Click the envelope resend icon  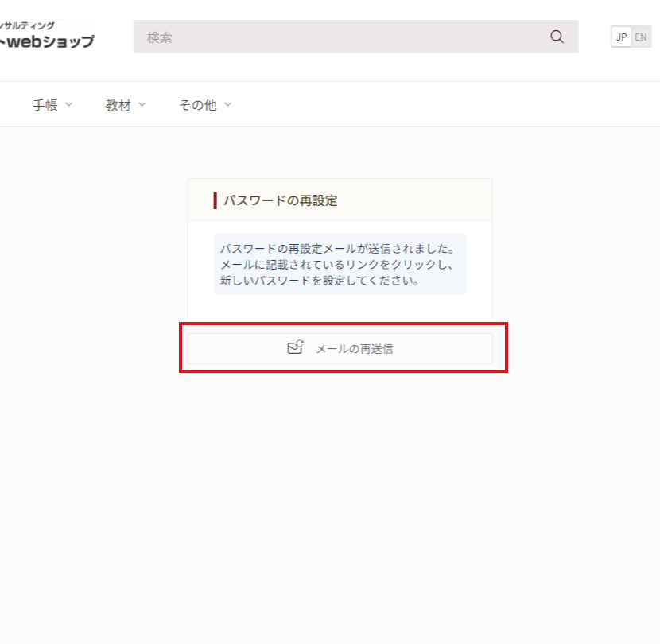[295, 347]
